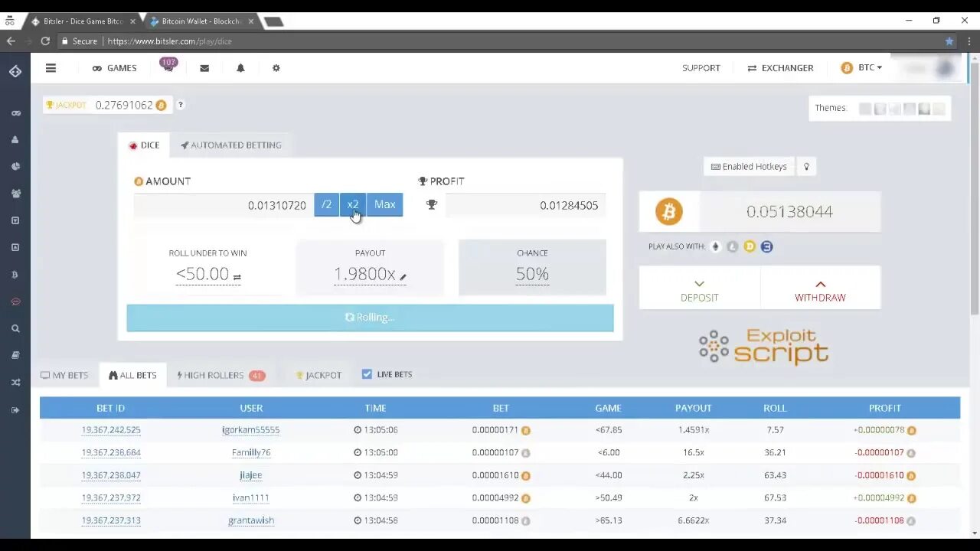Viewport: 980px width, 551px height.
Task: Pick the last theme swatch
Action: pyautogui.click(x=939, y=109)
